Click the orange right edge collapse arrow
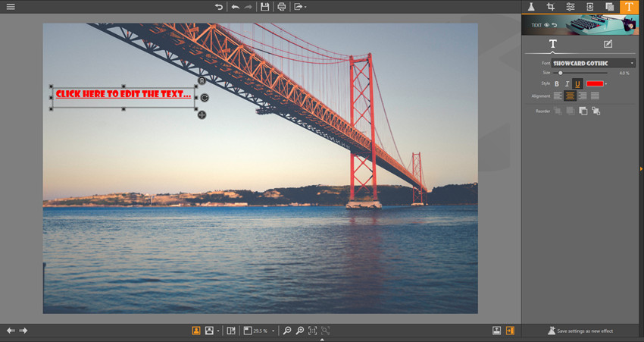The height and width of the screenshot is (342, 644). [641, 168]
